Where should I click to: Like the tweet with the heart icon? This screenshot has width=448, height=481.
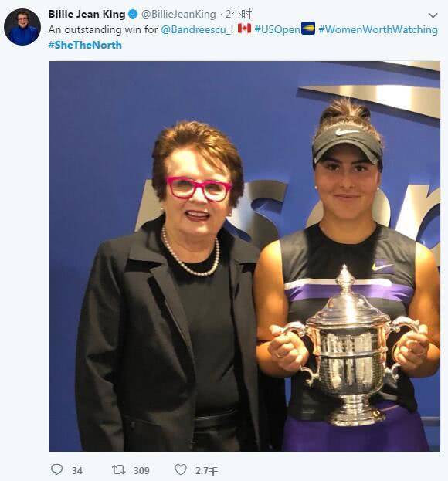tap(181, 469)
